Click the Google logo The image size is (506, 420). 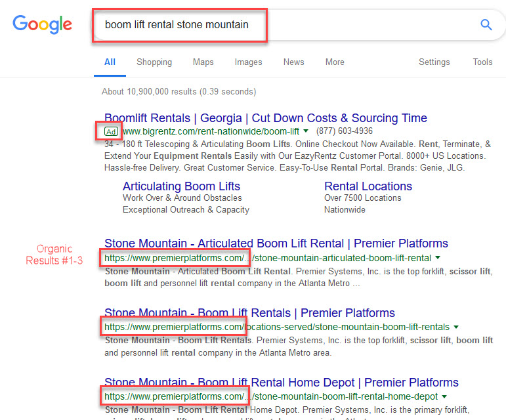pyautogui.click(x=42, y=24)
